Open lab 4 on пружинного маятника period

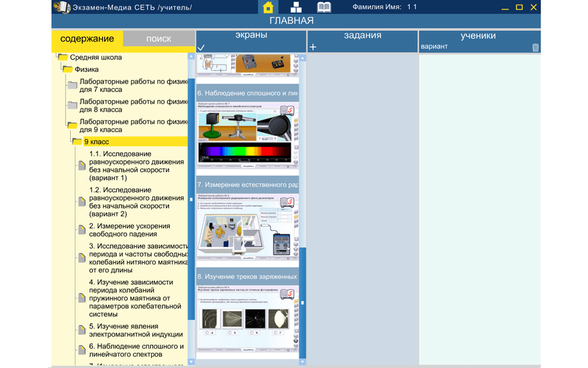click(x=135, y=298)
